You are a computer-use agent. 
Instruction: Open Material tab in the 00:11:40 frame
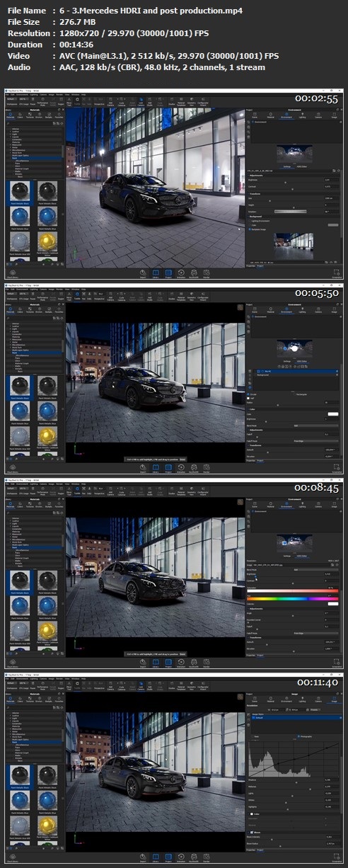tap(271, 699)
